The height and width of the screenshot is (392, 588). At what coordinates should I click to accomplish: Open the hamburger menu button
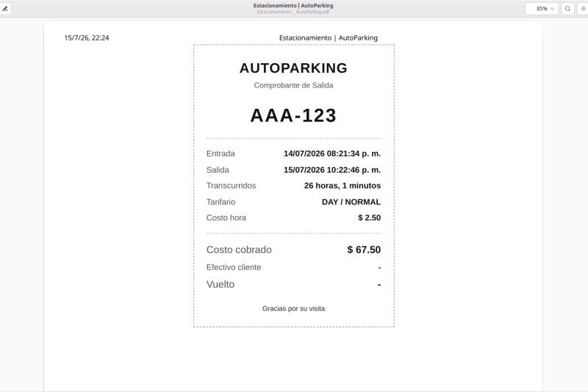click(583, 9)
